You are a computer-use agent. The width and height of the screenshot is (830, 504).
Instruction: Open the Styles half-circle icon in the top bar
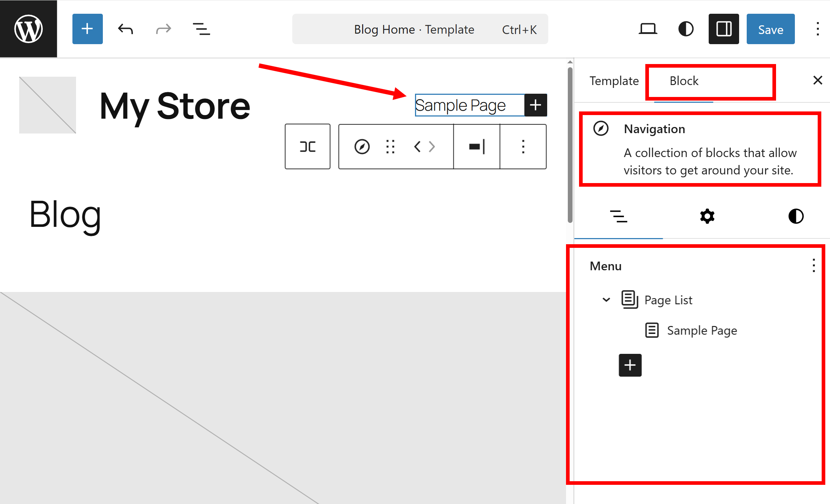pos(686,29)
